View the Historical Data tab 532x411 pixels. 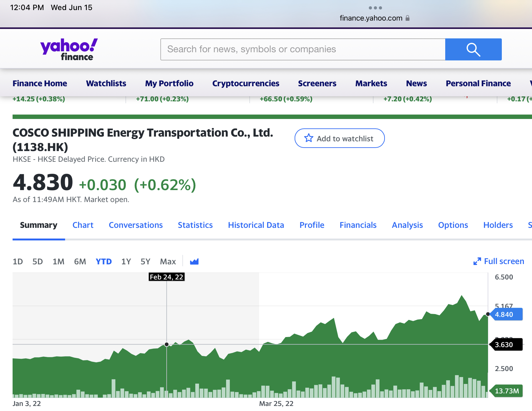[256, 225]
